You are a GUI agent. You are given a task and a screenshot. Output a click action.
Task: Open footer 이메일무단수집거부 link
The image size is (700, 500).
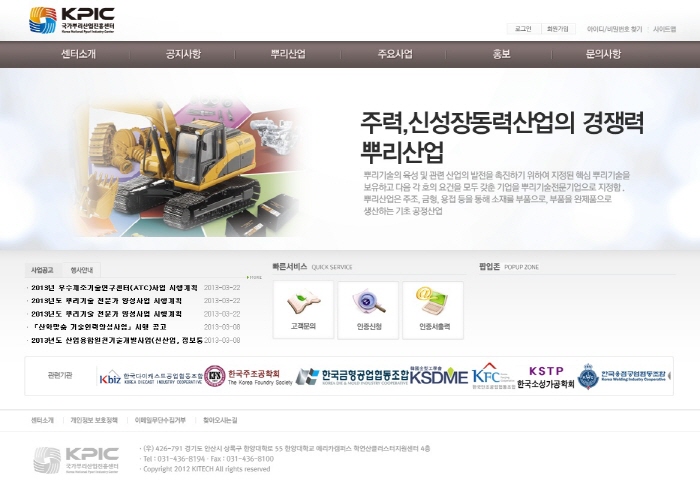[x=160, y=420]
